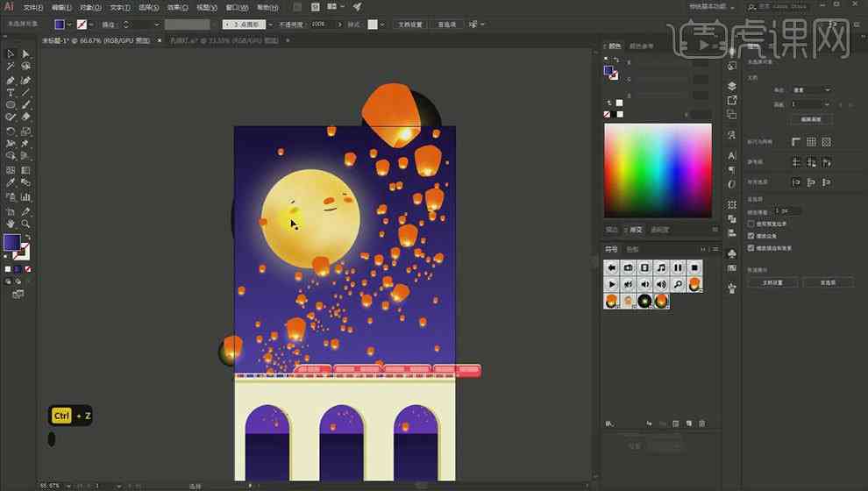Open the Symbols (club) panel icon
The width and height of the screenshot is (868, 491).
pyautogui.click(x=732, y=253)
